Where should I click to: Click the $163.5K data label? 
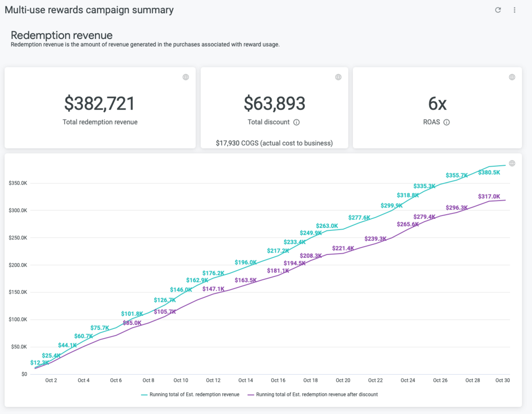[x=246, y=280]
